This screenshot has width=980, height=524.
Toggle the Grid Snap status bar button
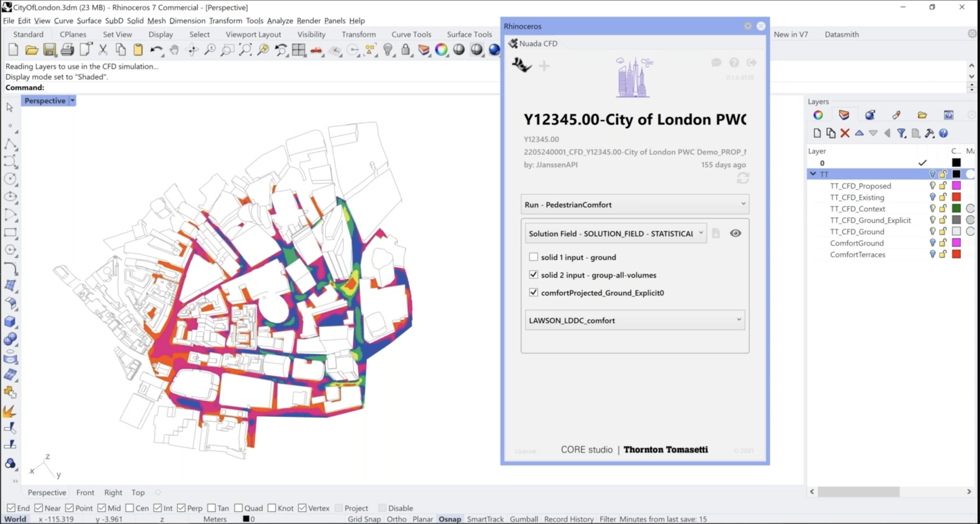coord(364,519)
